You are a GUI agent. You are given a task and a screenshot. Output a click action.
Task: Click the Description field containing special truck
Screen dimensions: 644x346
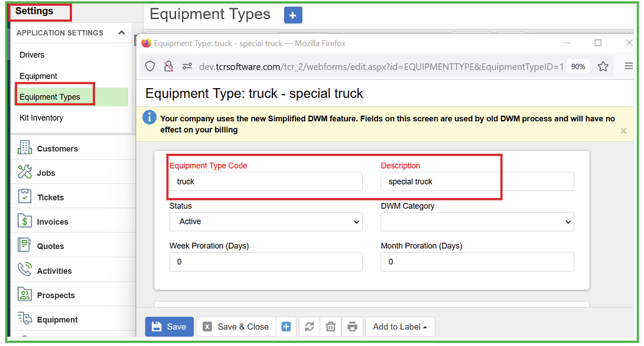(477, 182)
